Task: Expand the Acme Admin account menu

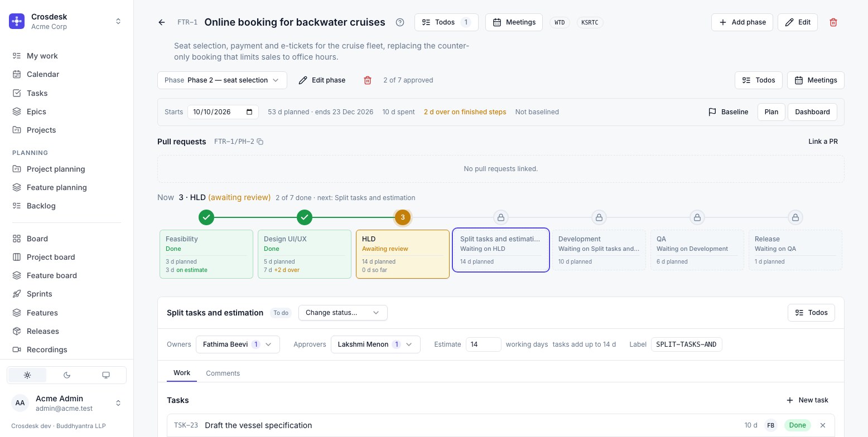Action: 66,403
